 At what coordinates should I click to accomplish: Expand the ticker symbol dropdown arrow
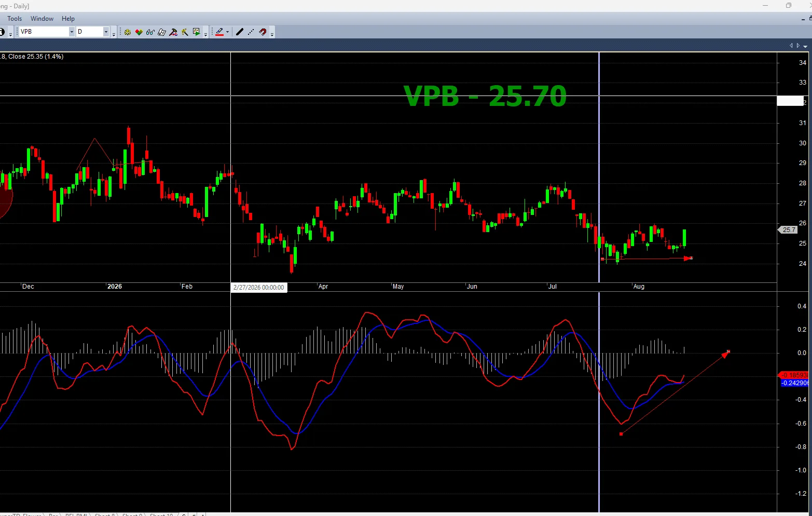72,32
